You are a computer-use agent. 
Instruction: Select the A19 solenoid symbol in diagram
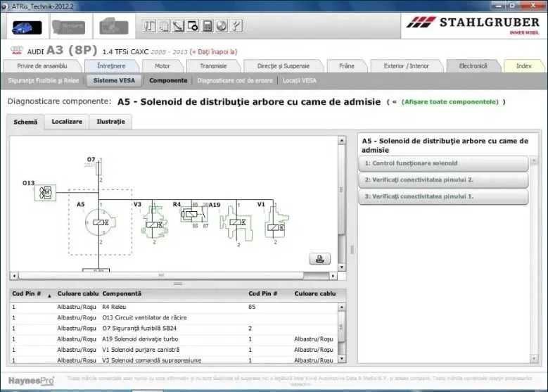click(x=236, y=222)
